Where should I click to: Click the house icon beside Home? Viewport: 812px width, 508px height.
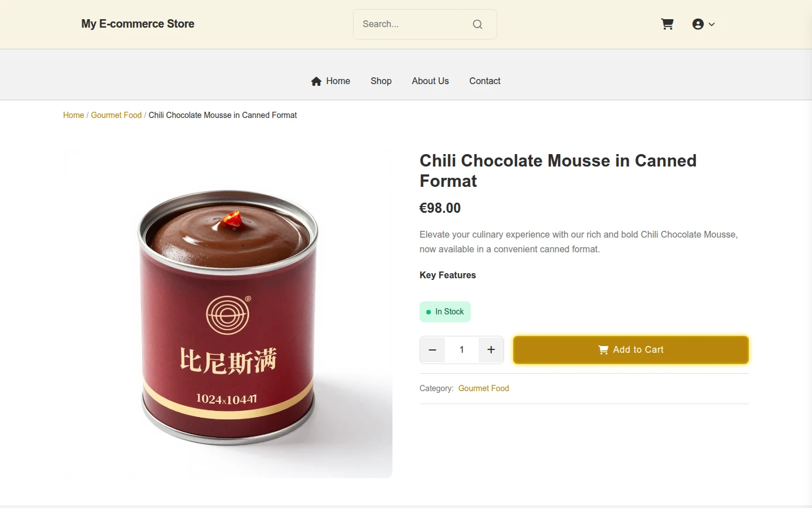[316, 81]
